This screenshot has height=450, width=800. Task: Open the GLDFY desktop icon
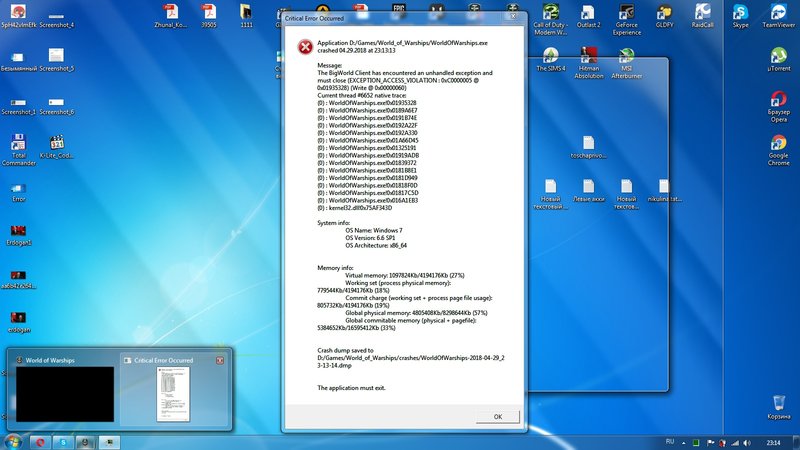click(664, 16)
